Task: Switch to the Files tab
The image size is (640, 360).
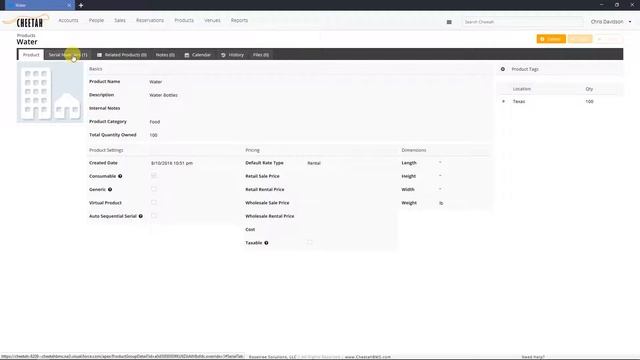Action: coord(261,55)
